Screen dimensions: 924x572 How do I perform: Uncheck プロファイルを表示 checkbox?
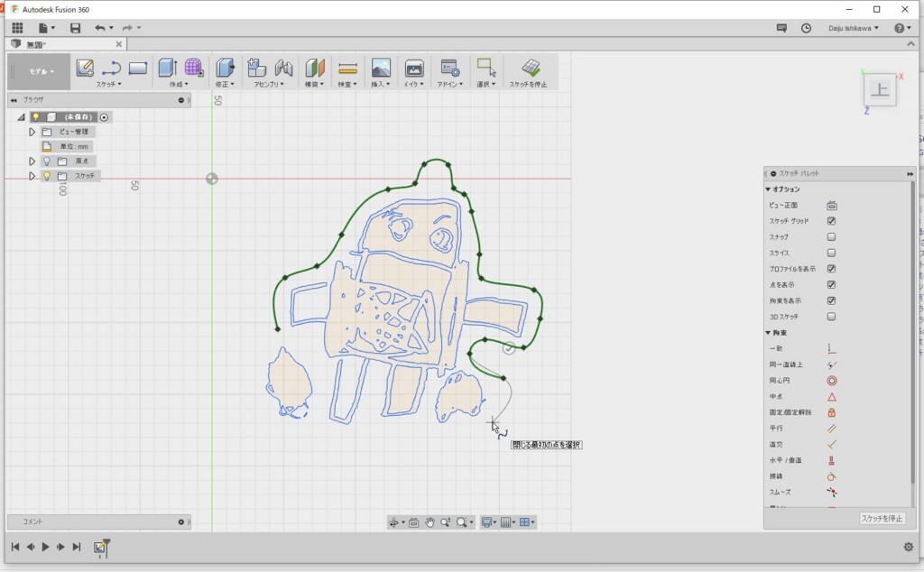point(831,269)
